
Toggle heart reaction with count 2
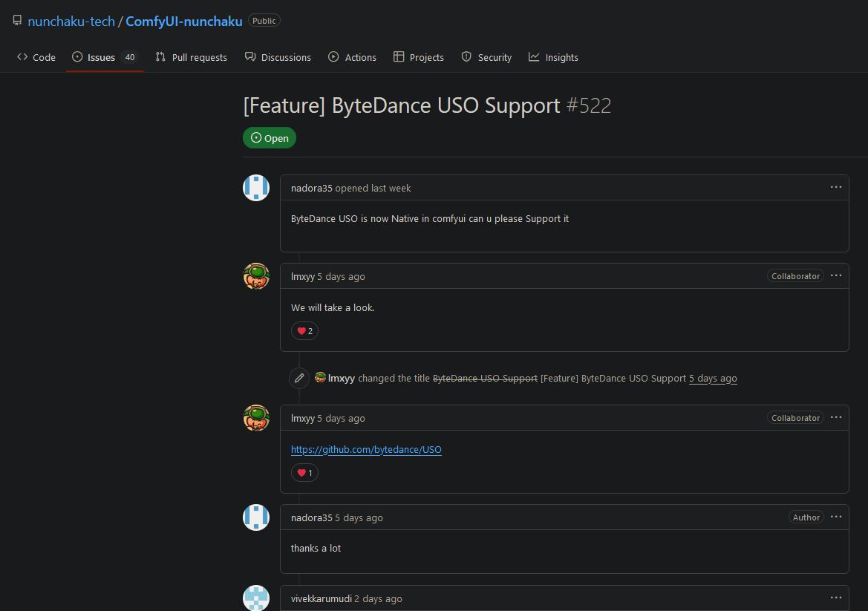(304, 330)
